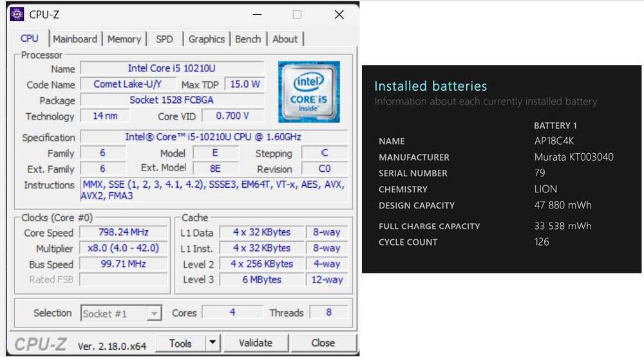The width and height of the screenshot is (644, 357).
Task: Click the Max TDP value 15.0 W
Action: (245, 84)
